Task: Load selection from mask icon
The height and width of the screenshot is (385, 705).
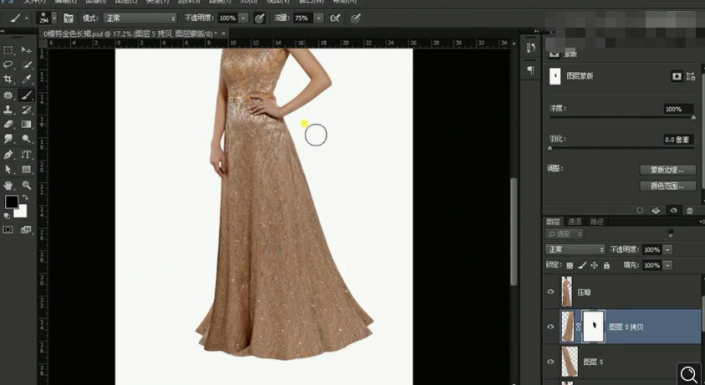Action: click(x=639, y=210)
